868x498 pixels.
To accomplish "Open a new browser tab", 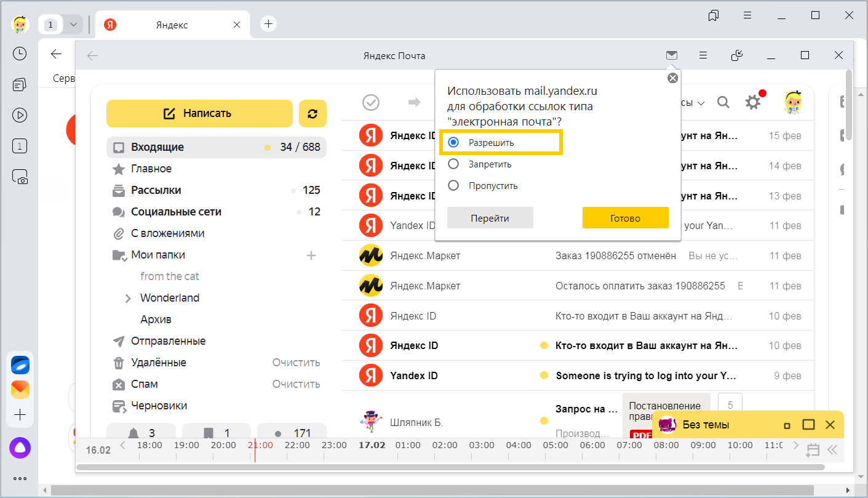I will point(268,24).
